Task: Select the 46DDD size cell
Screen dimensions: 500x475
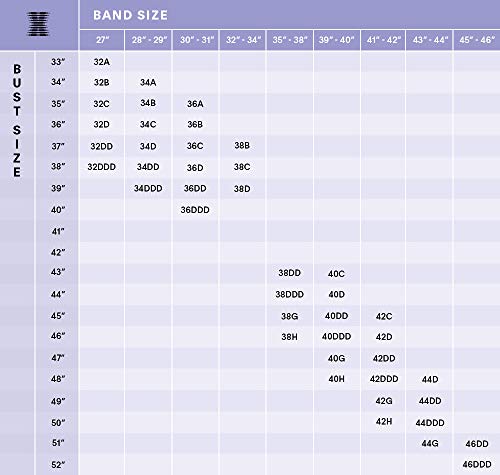Action: 477,464
